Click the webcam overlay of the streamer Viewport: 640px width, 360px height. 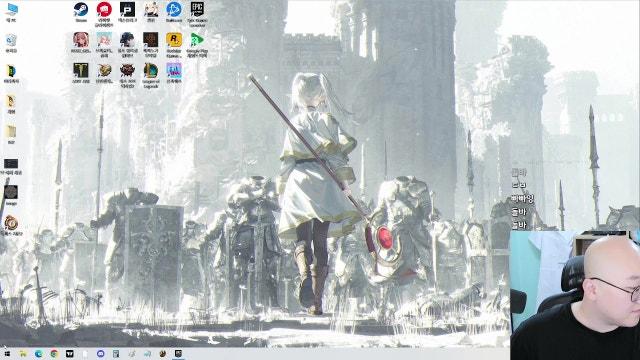click(575, 295)
